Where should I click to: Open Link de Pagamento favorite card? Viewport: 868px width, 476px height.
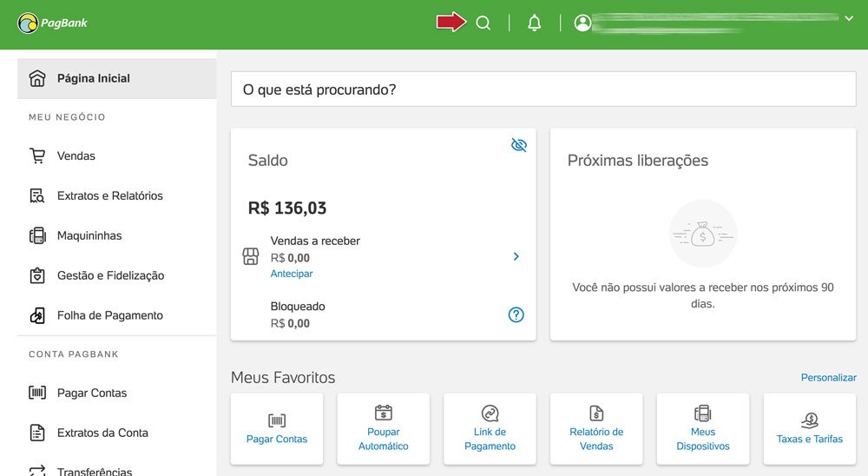point(490,429)
